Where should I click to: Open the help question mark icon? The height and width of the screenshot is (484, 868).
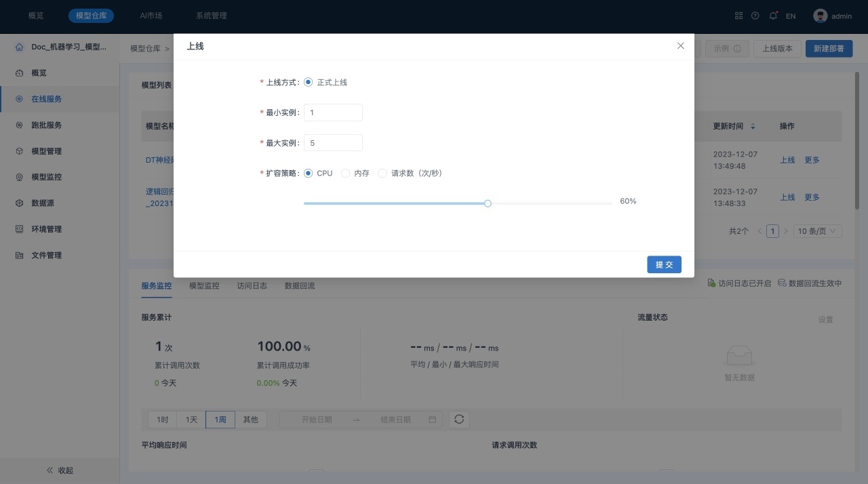(x=755, y=16)
